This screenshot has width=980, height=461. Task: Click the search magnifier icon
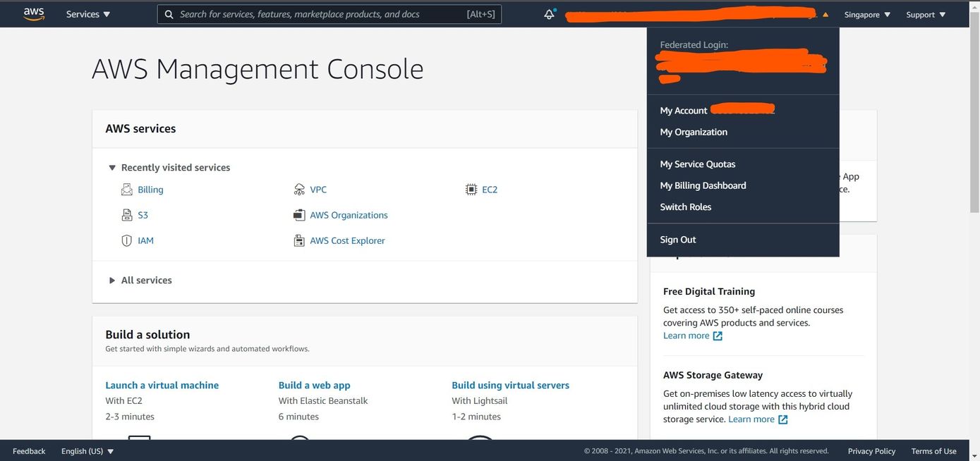[169, 14]
